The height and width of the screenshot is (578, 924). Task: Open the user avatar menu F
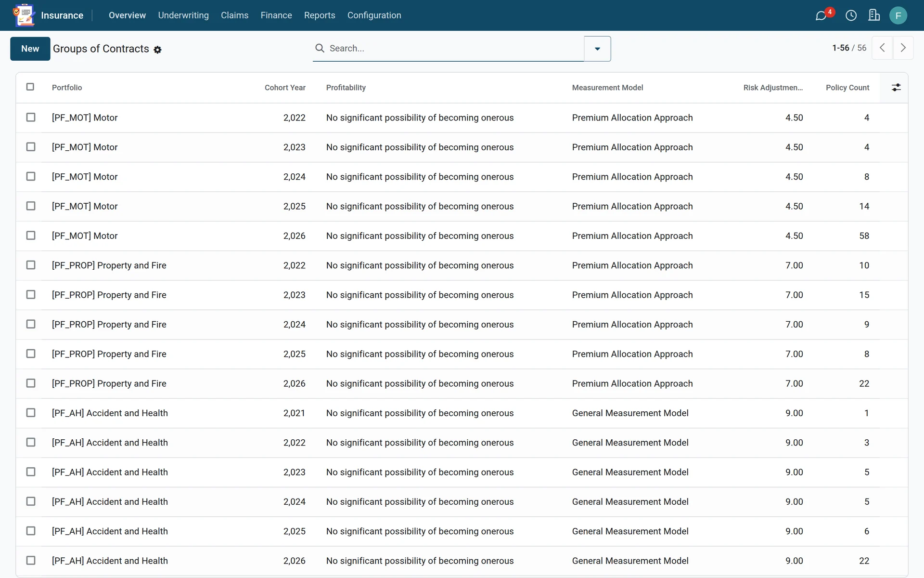(898, 15)
